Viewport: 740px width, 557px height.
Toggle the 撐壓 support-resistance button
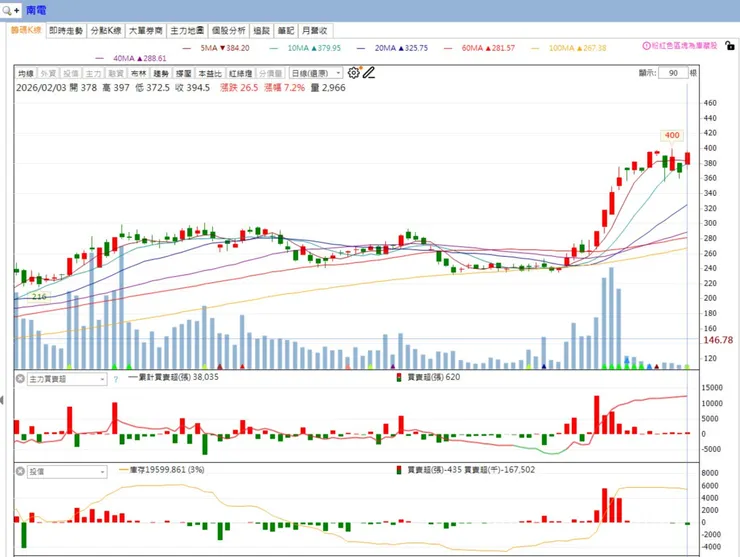pyautogui.click(x=184, y=73)
